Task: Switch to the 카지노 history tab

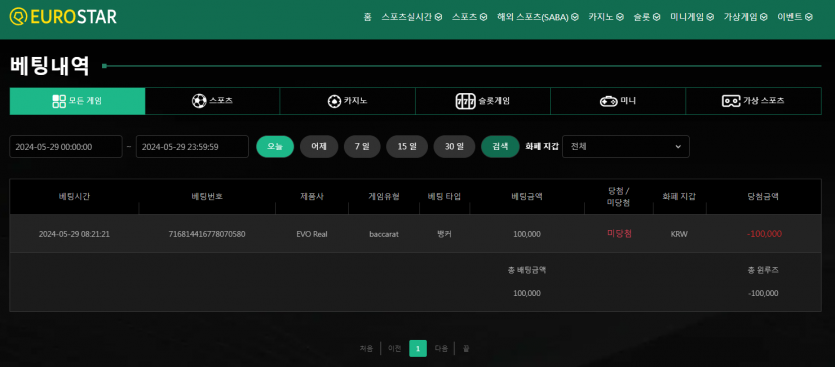Action: (347, 101)
